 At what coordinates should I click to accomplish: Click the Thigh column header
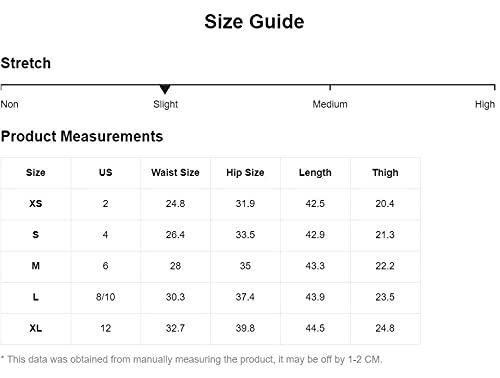pos(385,173)
